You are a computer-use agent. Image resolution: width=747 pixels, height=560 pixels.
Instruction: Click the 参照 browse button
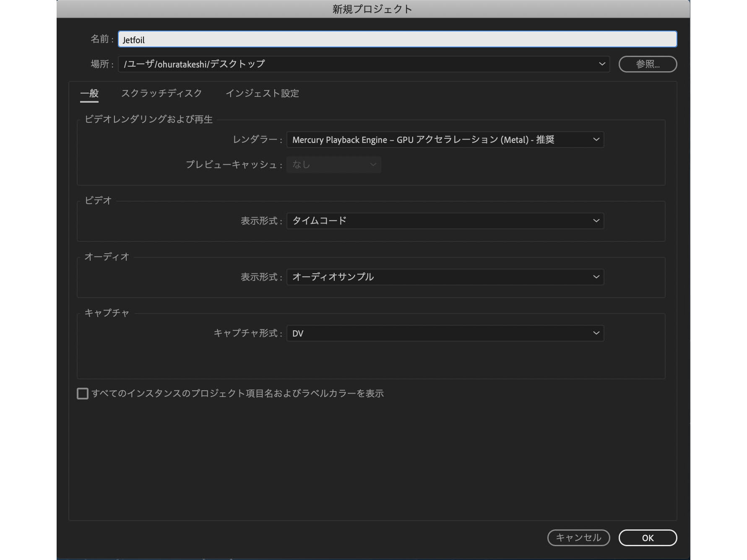pos(647,64)
